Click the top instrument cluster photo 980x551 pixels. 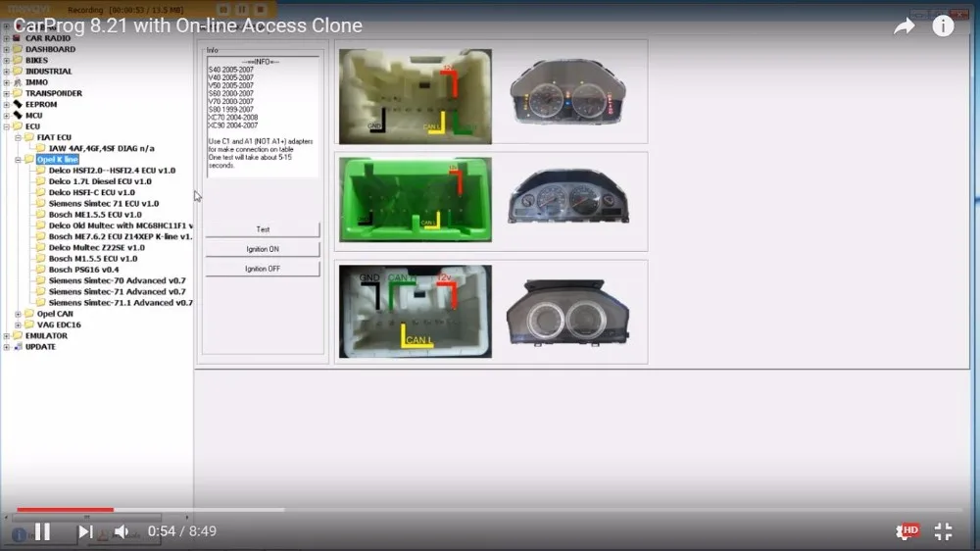[x=567, y=92]
